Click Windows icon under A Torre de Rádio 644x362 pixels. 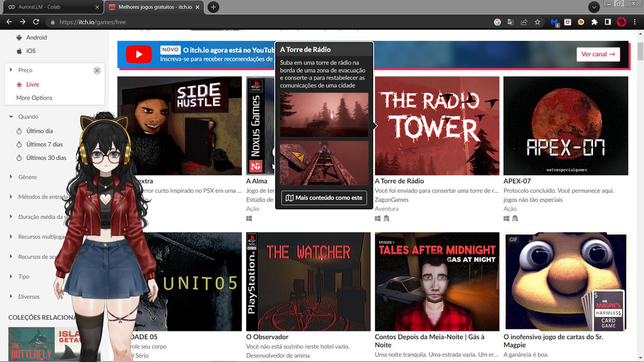click(x=378, y=219)
